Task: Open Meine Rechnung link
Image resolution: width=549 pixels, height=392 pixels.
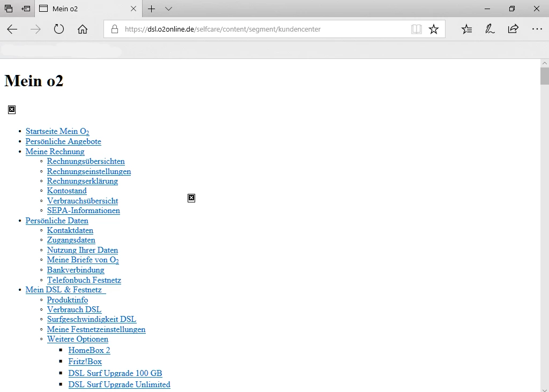Action: (x=55, y=152)
